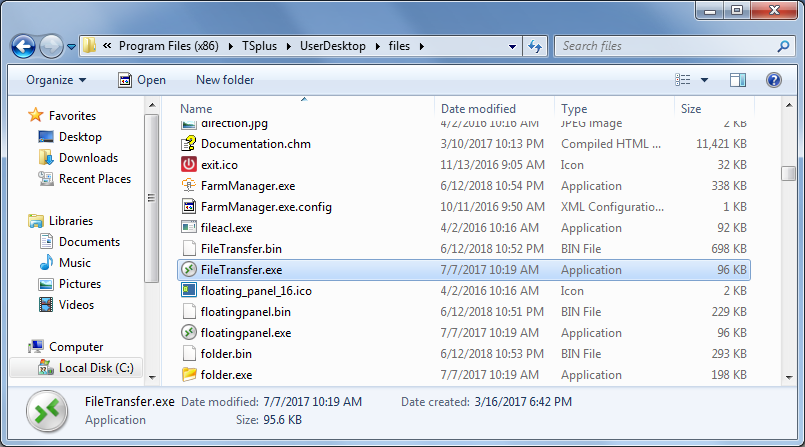Click the Back navigation arrow button
Viewport: 805px width, 447px height.
pyautogui.click(x=24, y=46)
